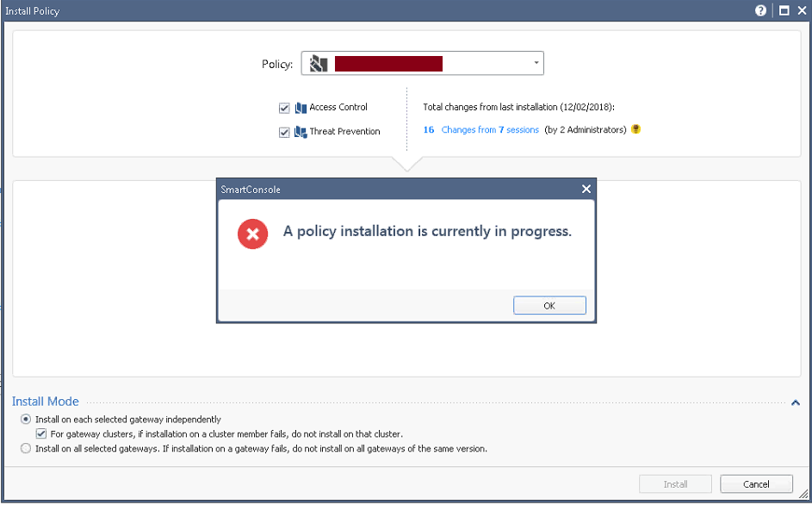Click the policy package icon in dropdown
Viewport: 812px width, 505px height.
coord(319,64)
